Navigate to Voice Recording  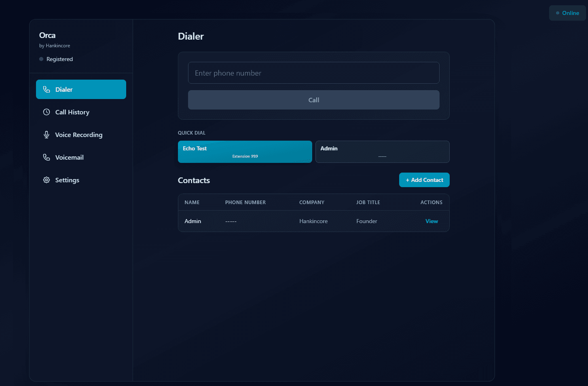point(79,135)
